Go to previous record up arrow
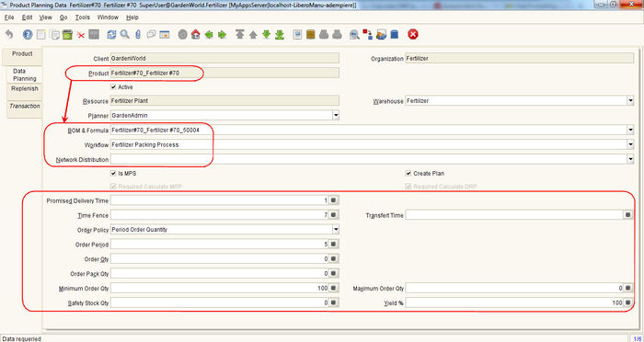 253,35
